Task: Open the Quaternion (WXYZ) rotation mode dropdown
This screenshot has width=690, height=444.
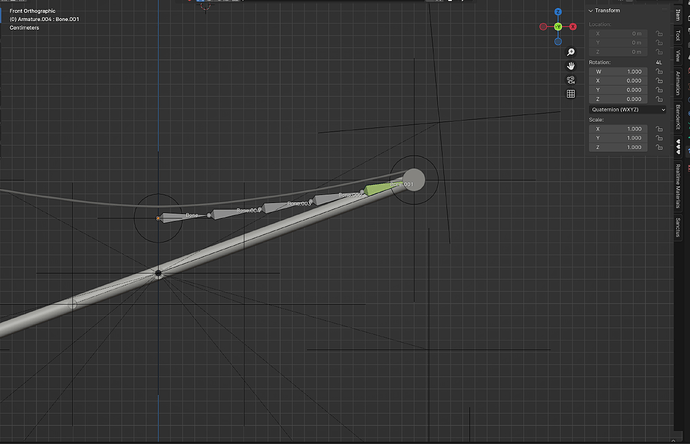Action: (627, 110)
